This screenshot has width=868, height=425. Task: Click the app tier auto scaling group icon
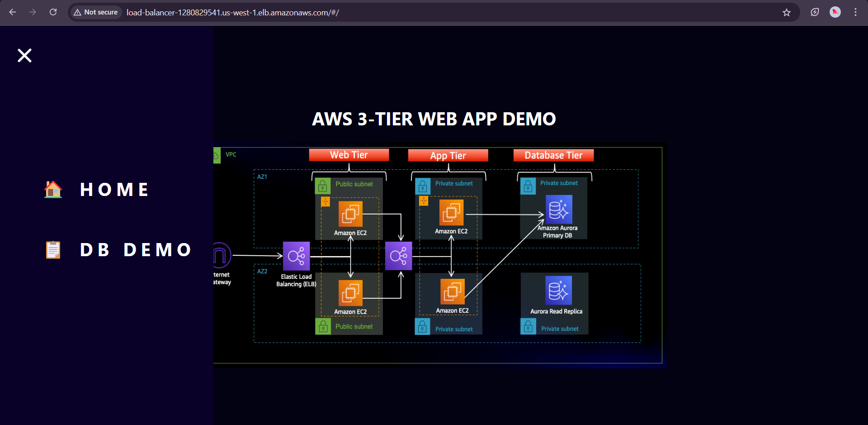(424, 201)
